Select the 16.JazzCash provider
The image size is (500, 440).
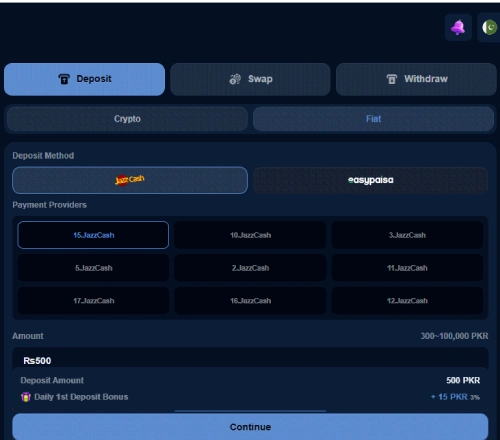[250, 301]
